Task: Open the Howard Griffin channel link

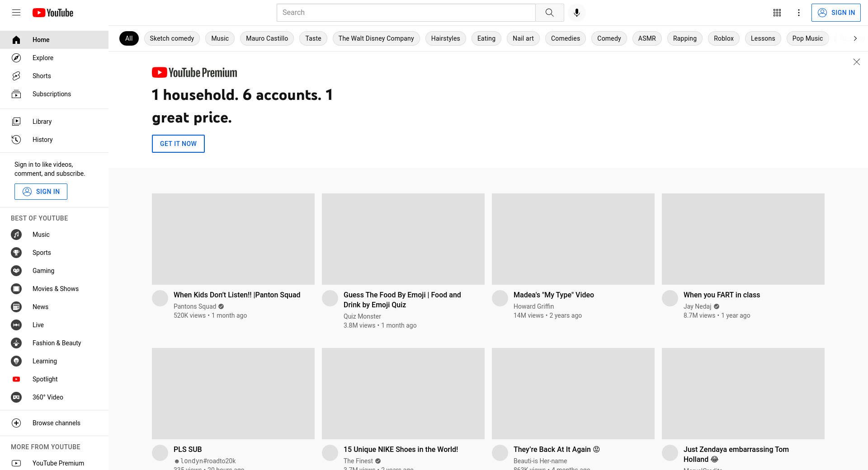Action: pyautogui.click(x=533, y=306)
